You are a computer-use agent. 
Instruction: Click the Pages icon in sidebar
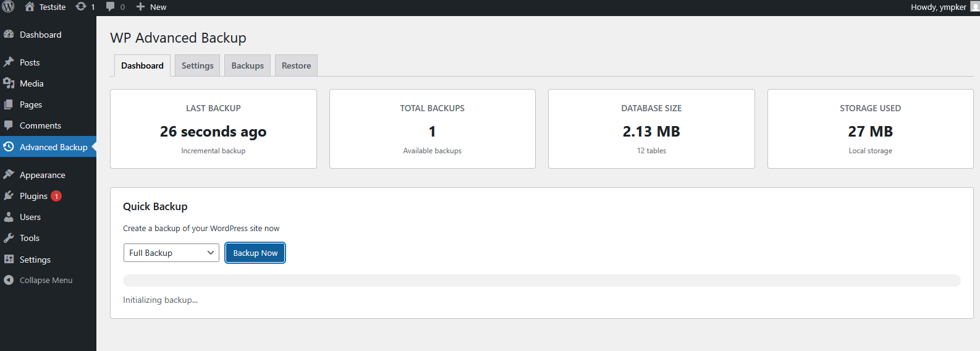pos(9,104)
